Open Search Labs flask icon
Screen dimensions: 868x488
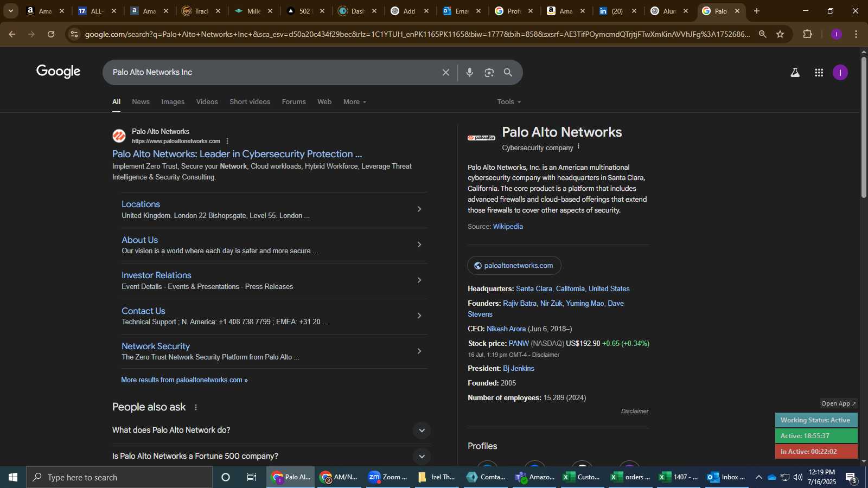pos(795,73)
